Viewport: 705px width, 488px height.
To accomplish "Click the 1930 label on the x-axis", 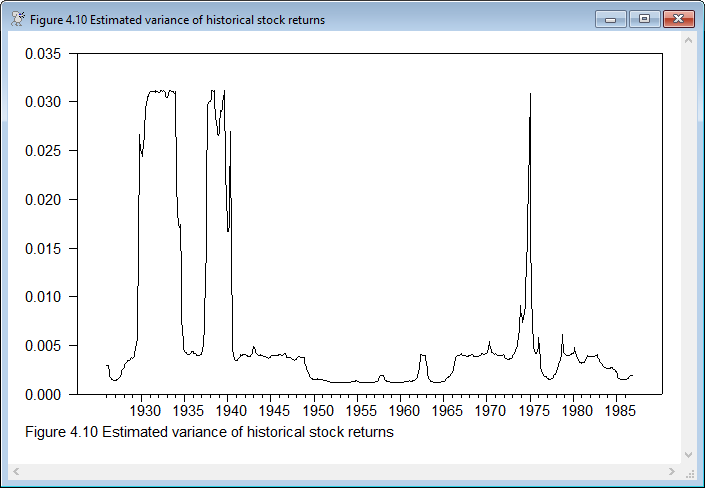I will tap(144, 411).
